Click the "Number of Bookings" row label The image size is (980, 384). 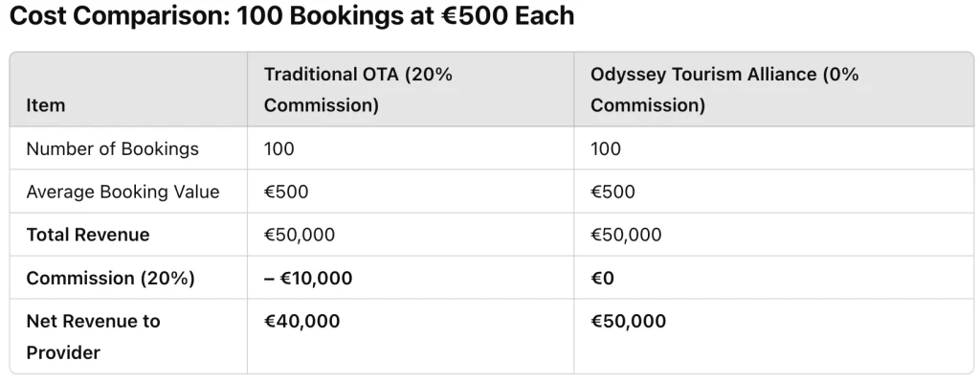pos(113,148)
